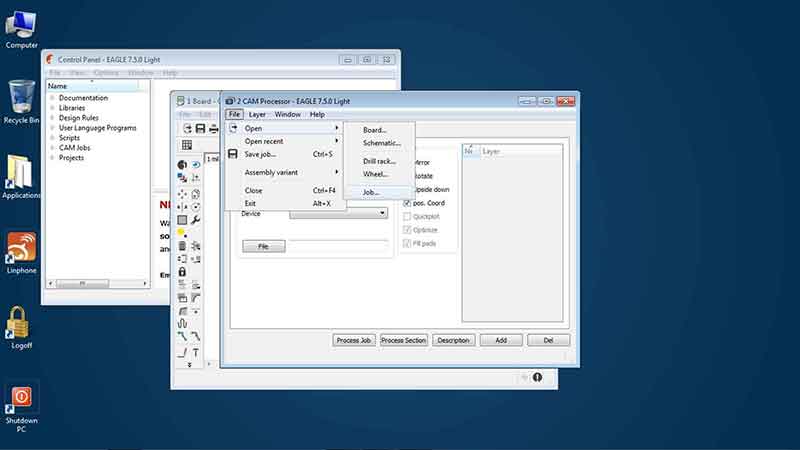Click the Save disk icon in Board toolbar
This screenshot has height=450, width=800.
201,129
